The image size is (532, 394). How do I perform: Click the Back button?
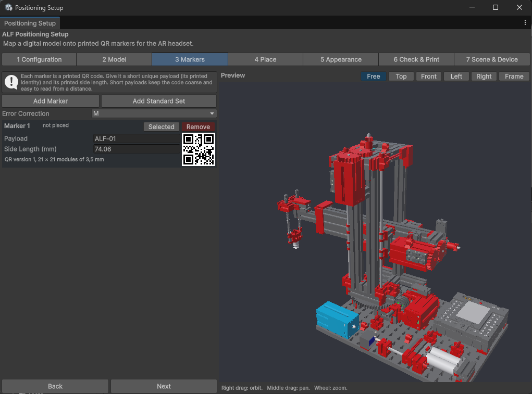pyautogui.click(x=55, y=386)
